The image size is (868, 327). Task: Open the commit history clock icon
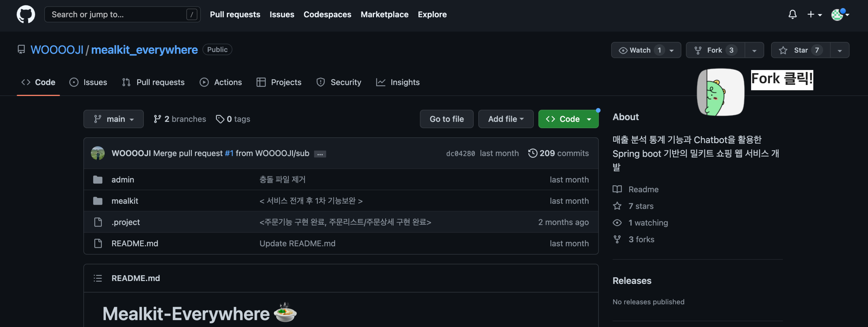tap(532, 153)
